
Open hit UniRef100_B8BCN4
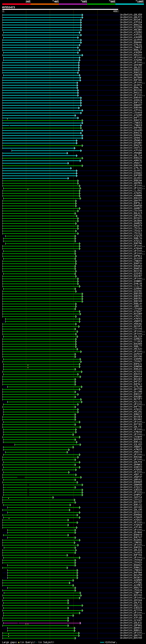(131, 180)
